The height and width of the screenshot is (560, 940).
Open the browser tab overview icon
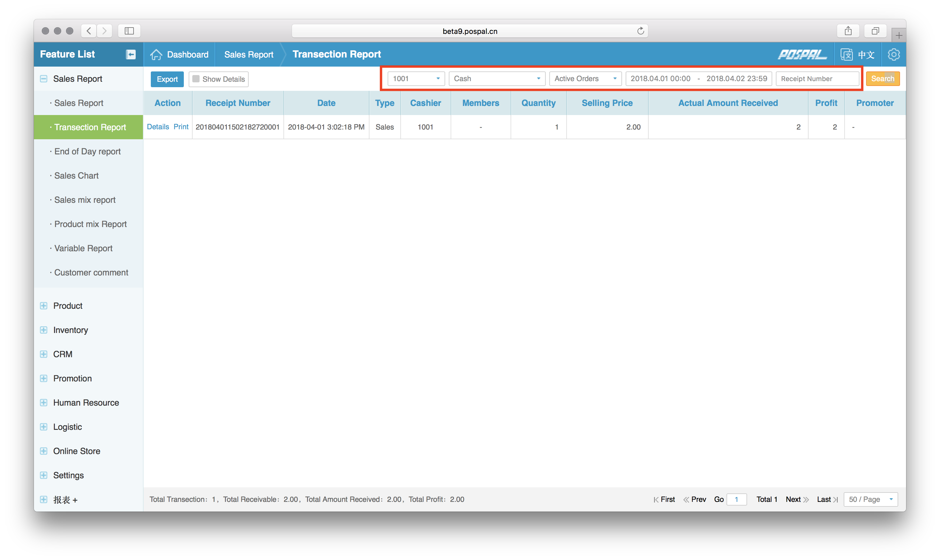(x=875, y=31)
